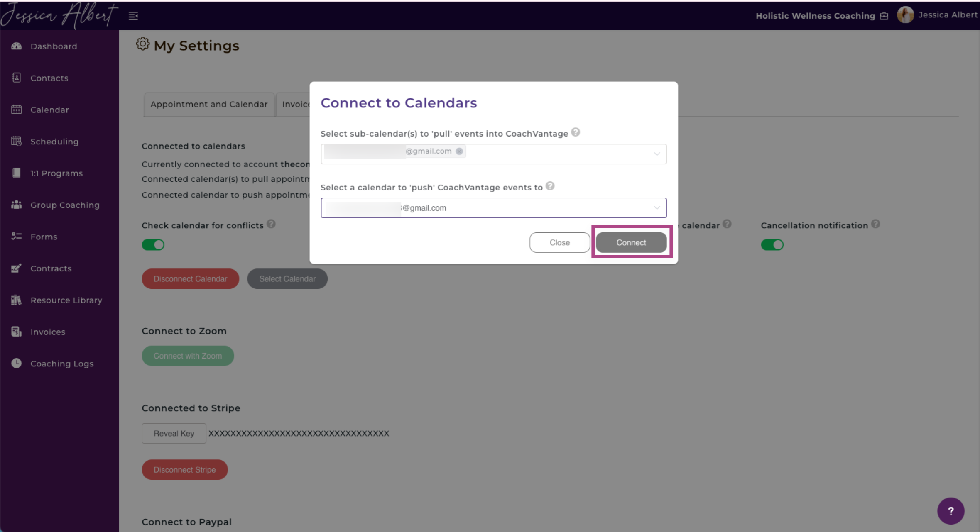
Task: Toggle the Cancellation notification switch
Action: [x=772, y=244]
